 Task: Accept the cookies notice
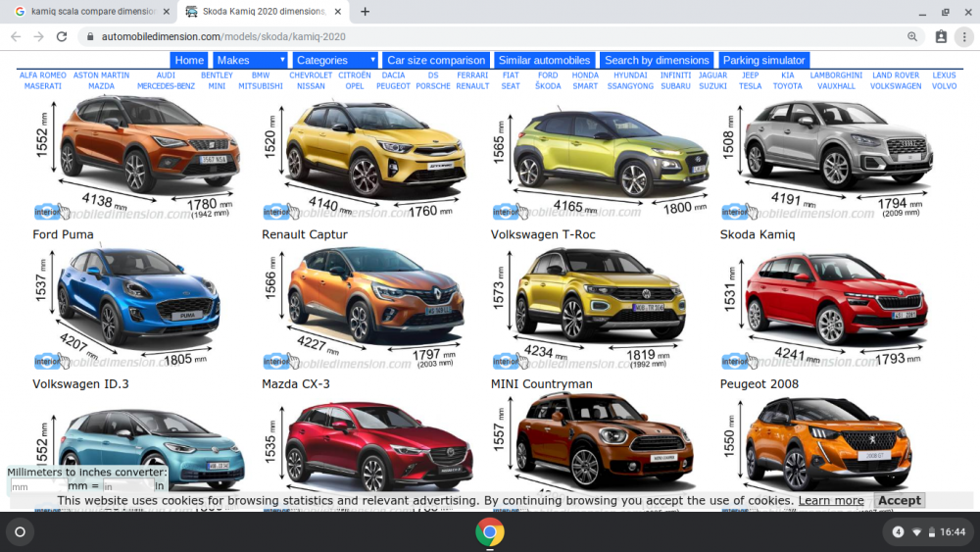(x=899, y=500)
